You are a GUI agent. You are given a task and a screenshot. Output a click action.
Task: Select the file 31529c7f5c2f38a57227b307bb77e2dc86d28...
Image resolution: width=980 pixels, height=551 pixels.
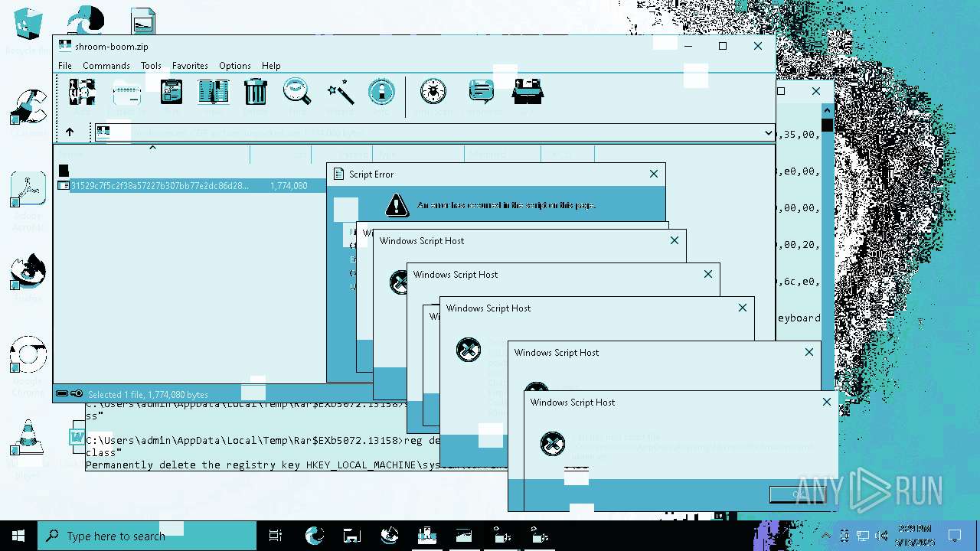pos(159,185)
